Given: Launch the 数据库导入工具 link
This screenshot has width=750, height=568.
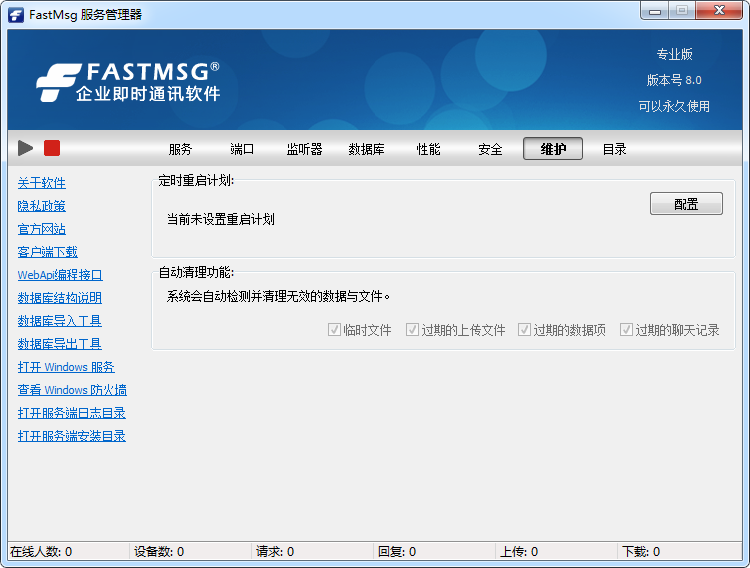Looking at the screenshot, I should point(60,321).
